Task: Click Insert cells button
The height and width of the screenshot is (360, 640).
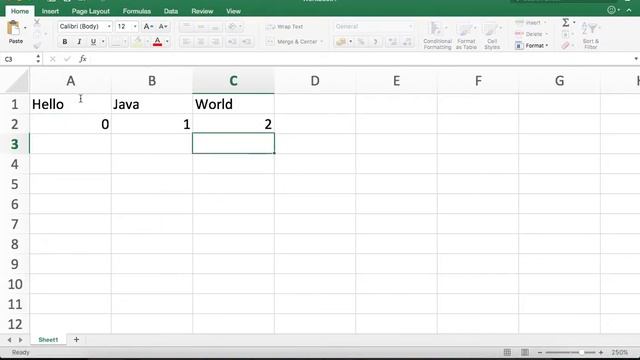Action: (x=531, y=22)
